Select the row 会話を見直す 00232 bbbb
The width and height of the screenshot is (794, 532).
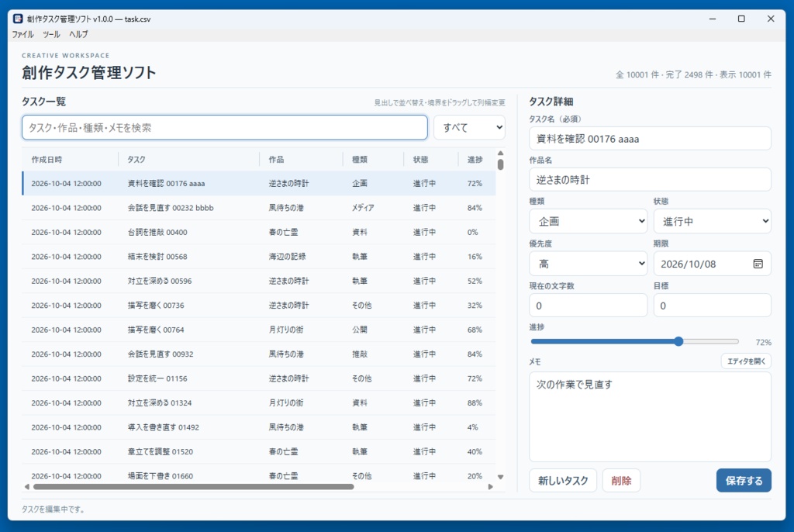[259, 208]
